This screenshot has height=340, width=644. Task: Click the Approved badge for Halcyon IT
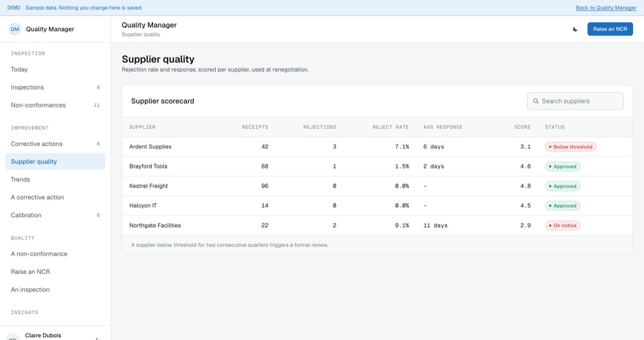coord(562,205)
